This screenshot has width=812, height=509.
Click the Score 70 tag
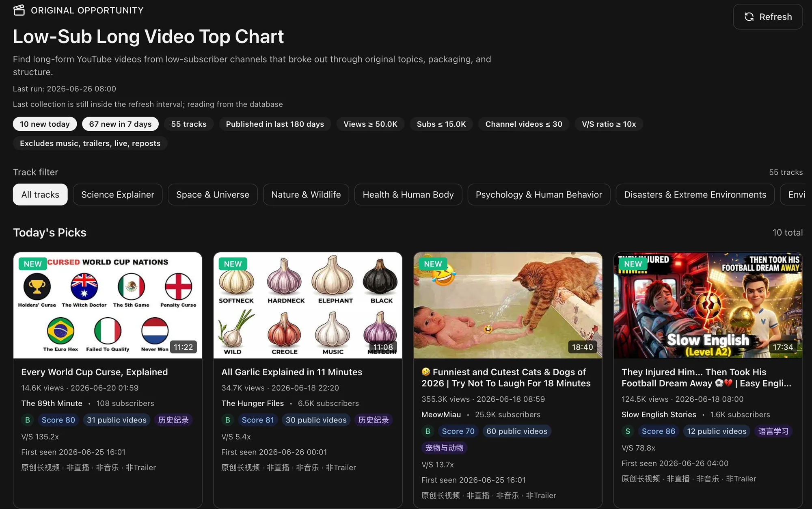[x=458, y=431]
